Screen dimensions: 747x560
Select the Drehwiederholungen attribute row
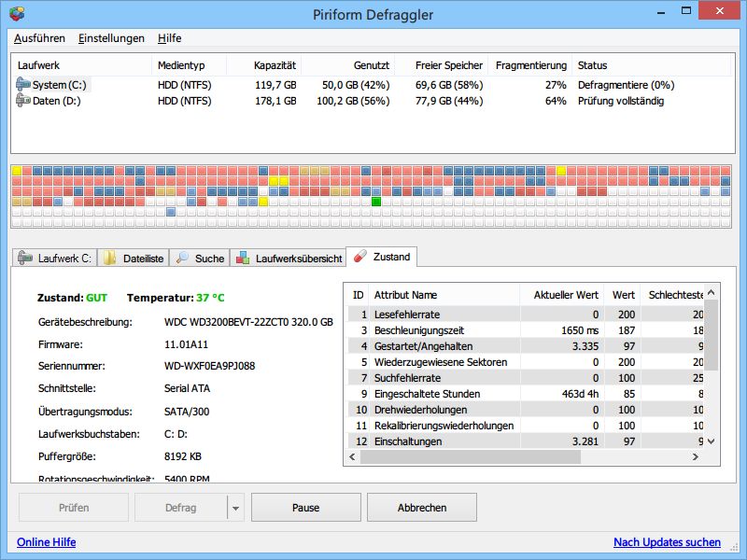[526, 410]
